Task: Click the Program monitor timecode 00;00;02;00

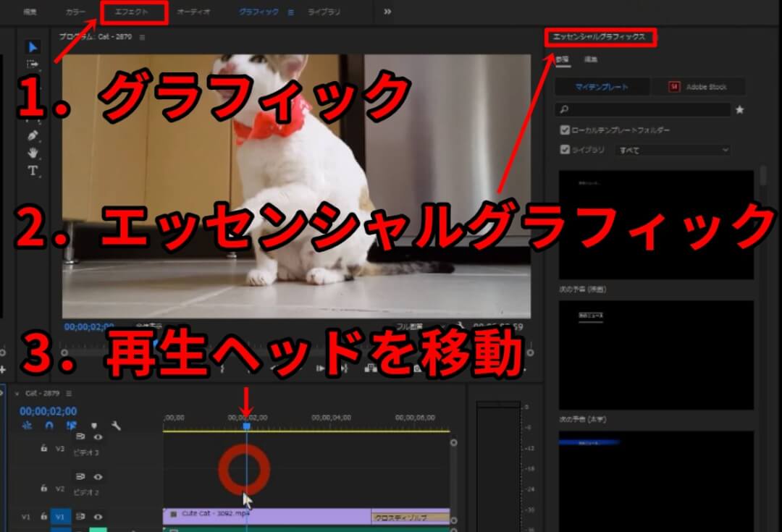Action: (89, 327)
